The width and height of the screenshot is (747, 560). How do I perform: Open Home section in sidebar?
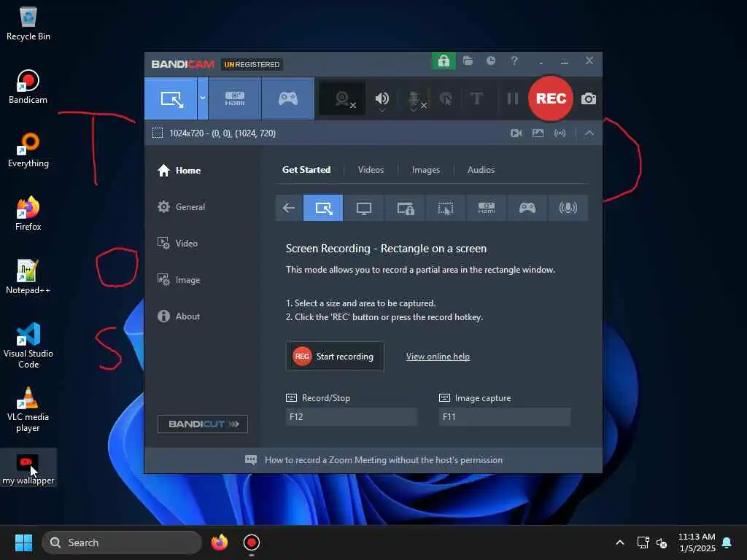point(179,171)
